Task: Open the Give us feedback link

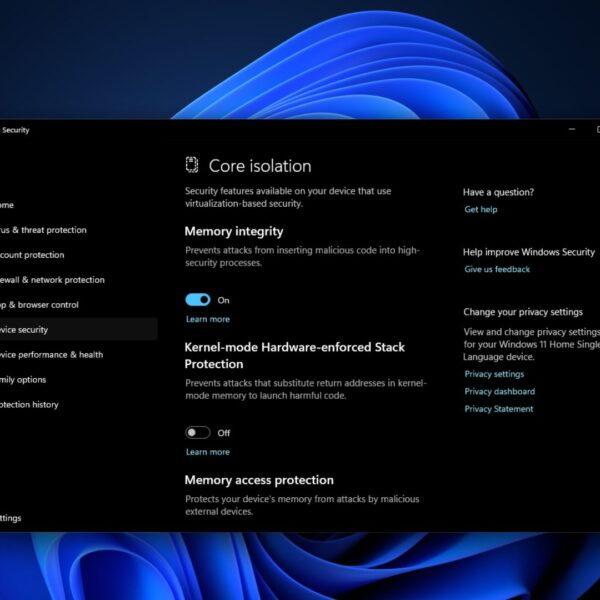Action: pyautogui.click(x=497, y=269)
